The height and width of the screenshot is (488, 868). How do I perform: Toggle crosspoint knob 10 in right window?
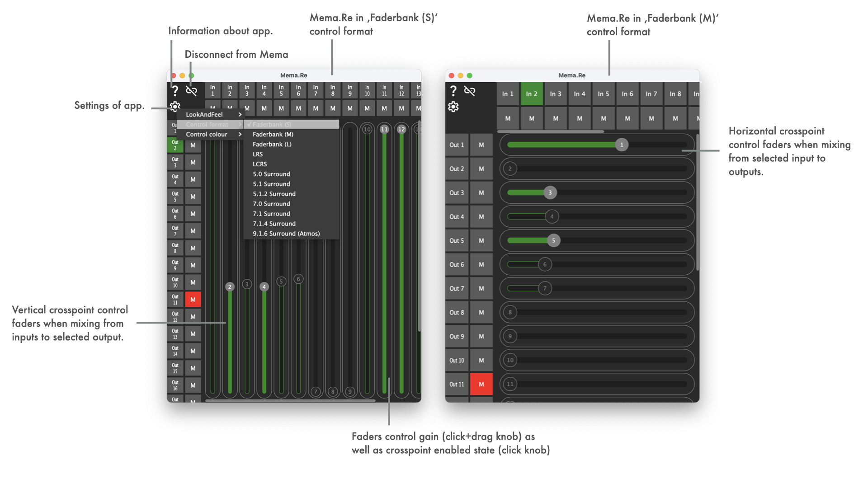click(510, 360)
